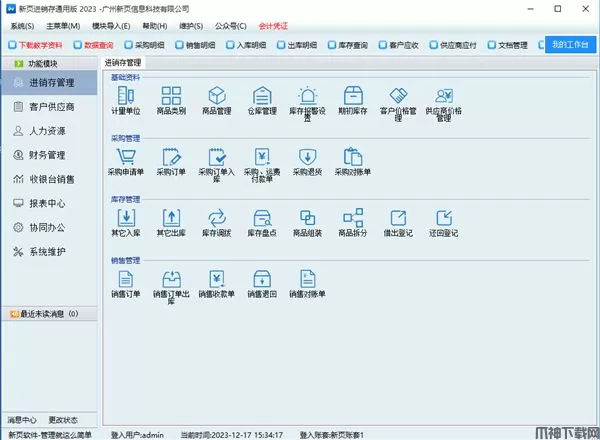Open the 帮助(H) menu
600x440 pixels.
point(155,26)
